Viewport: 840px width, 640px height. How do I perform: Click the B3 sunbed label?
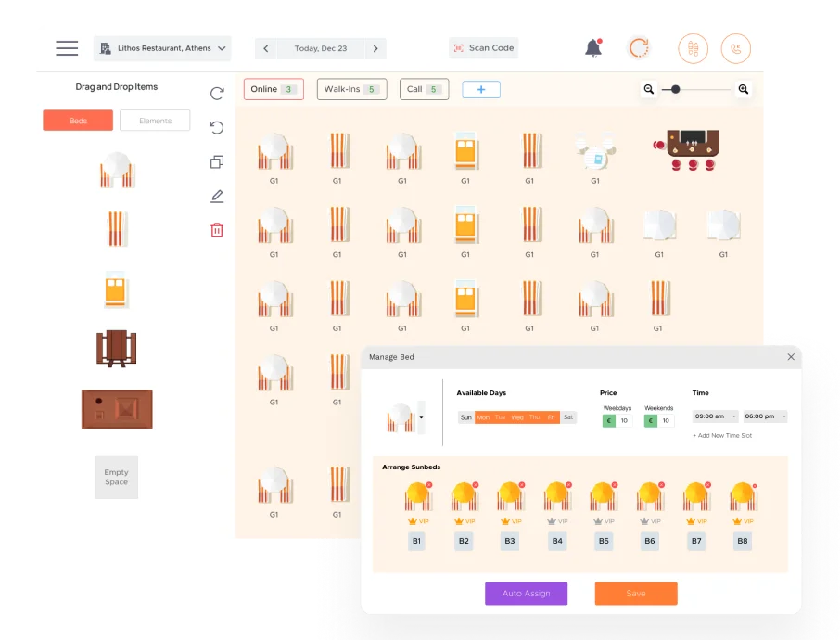(509, 541)
